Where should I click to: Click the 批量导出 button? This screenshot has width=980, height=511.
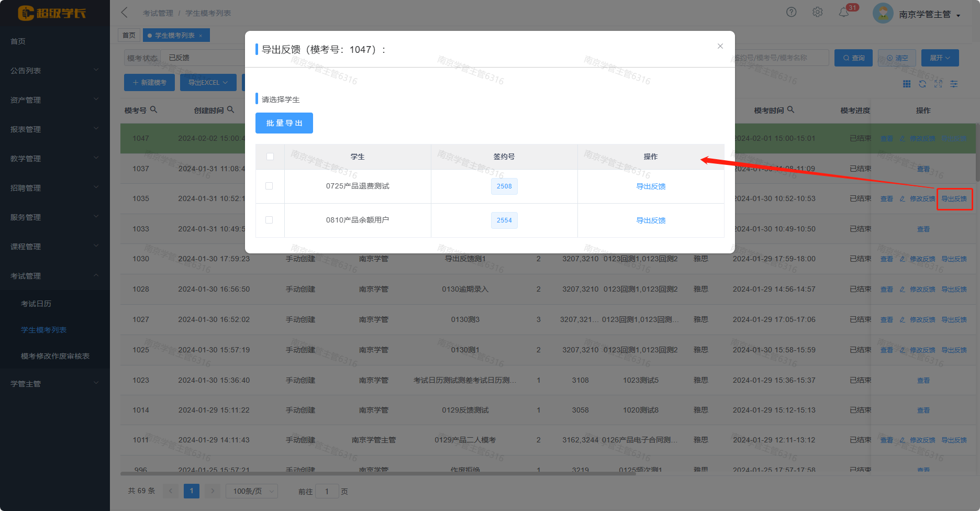284,123
